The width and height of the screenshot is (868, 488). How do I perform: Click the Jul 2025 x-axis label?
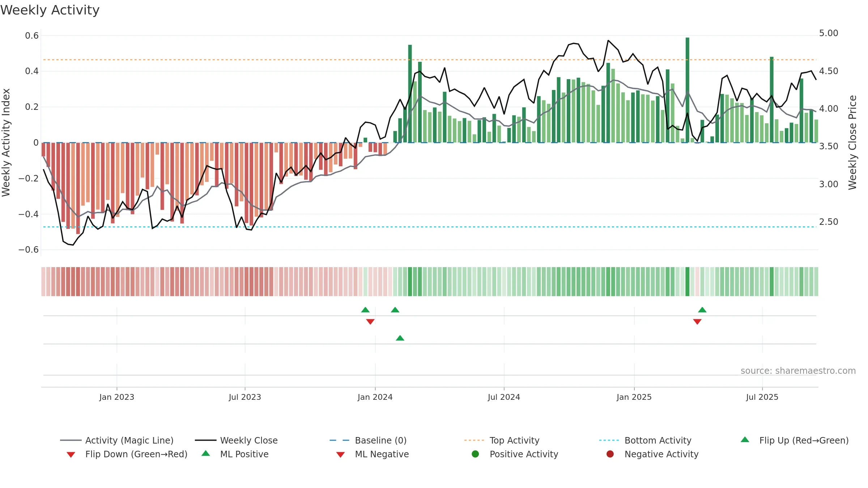(x=762, y=397)
